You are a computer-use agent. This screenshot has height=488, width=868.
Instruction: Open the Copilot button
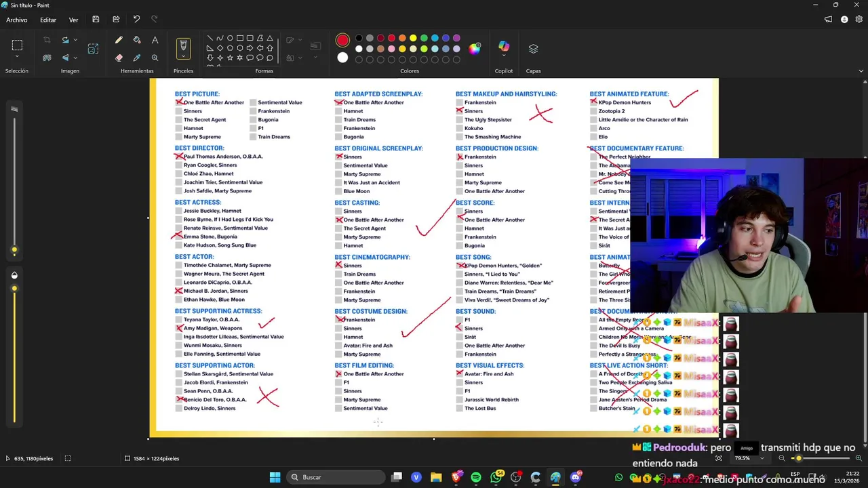tap(503, 46)
